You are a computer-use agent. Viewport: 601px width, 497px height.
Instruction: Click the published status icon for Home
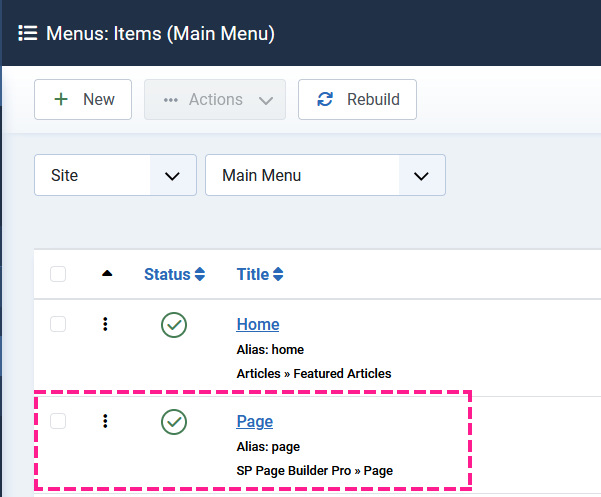click(x=174, y=324)
